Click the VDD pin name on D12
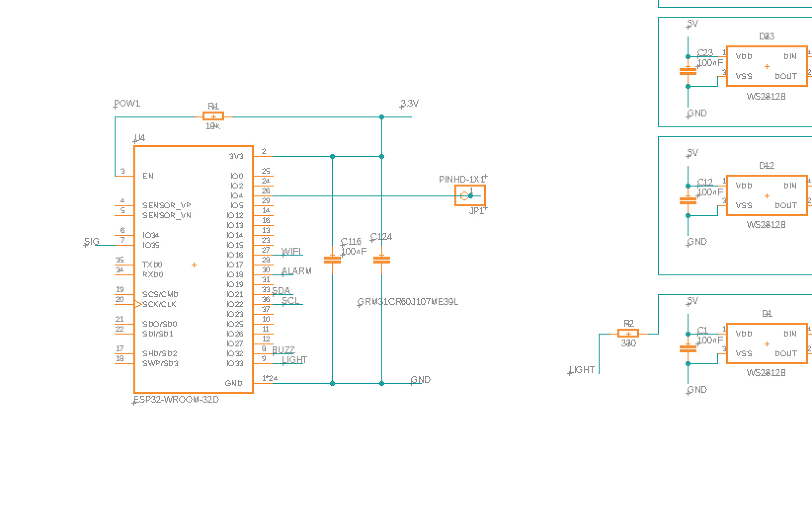The image size is (812, 531). 744,186
